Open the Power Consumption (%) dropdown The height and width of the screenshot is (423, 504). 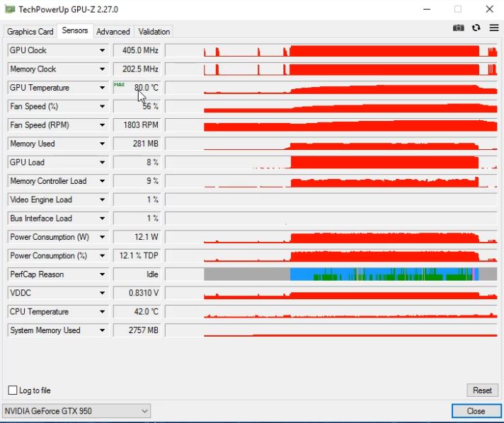tap(102, 255)
